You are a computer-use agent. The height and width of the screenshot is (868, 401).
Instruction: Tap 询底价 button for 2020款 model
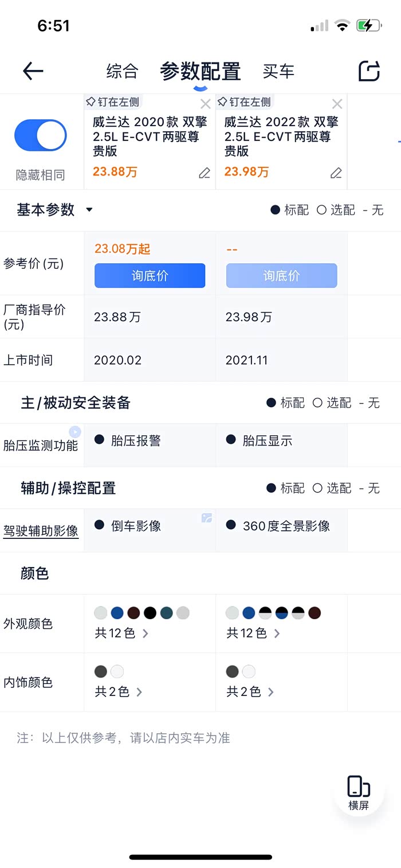tap(150, 276)
